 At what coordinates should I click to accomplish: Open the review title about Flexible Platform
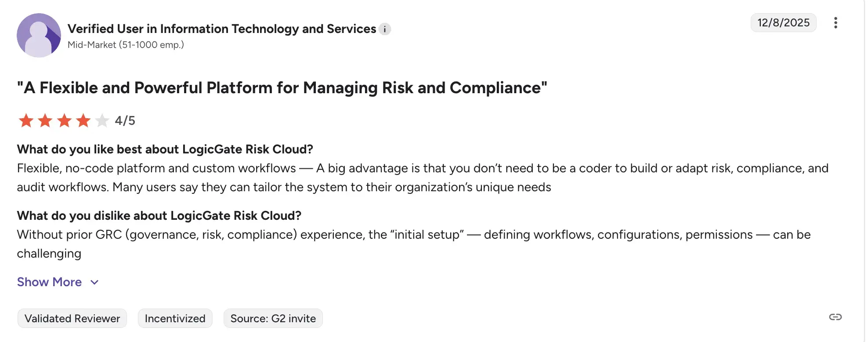pyautogui.click(x=282, y=88)
